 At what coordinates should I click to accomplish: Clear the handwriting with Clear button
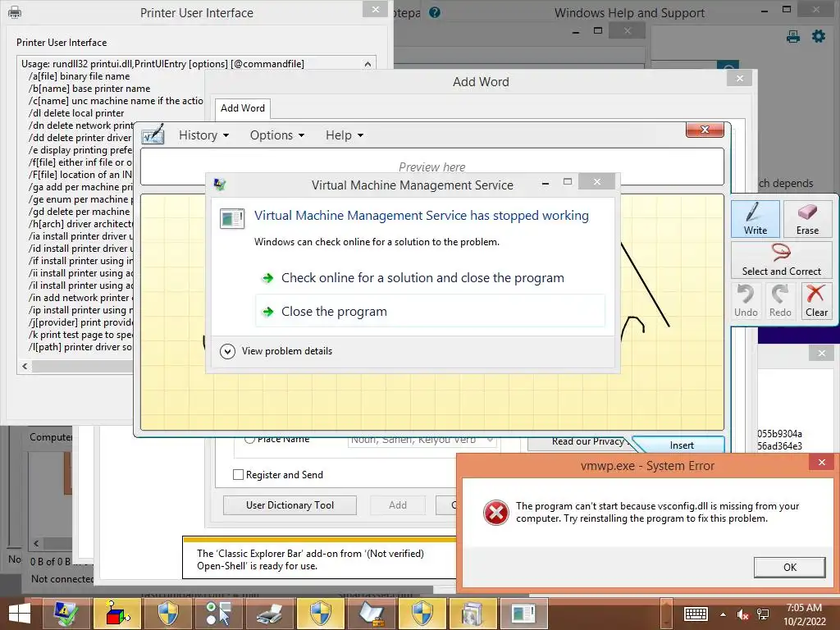click(816, 300)
